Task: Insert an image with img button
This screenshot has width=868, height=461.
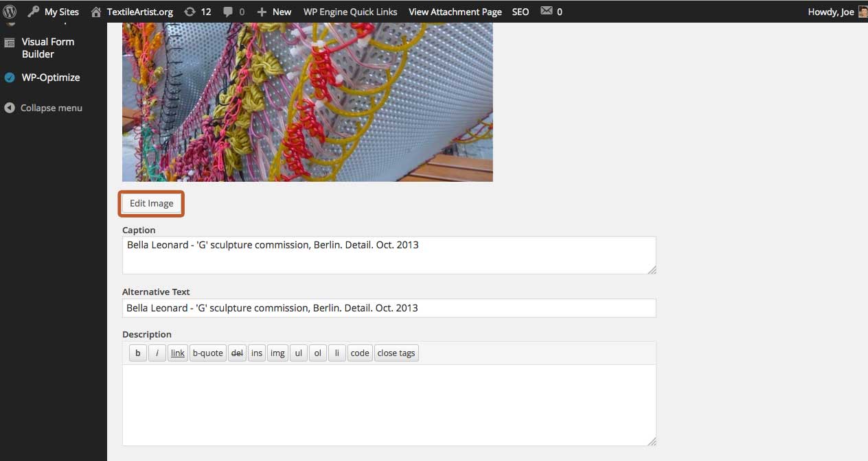Action: pyautogui.click(x=277, y=353)
